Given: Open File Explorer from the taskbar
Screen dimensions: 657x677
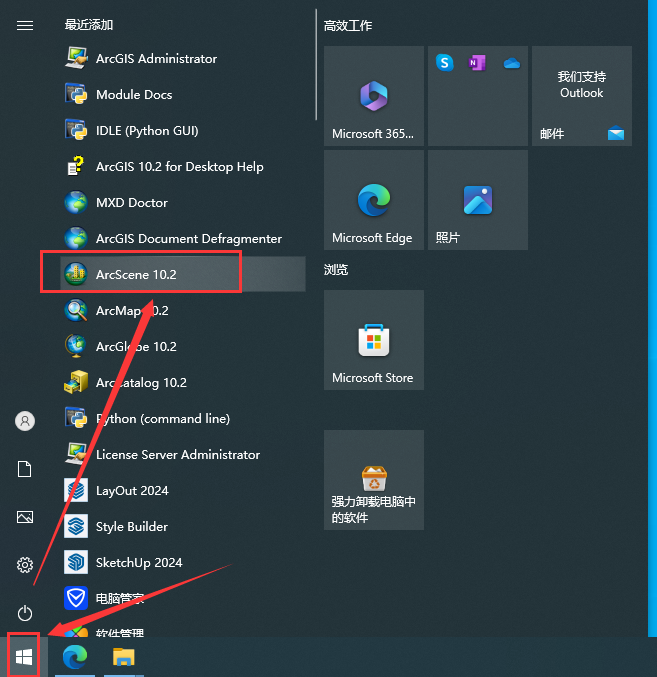Looking at the screenshot, I should click(x=123, y=657).
